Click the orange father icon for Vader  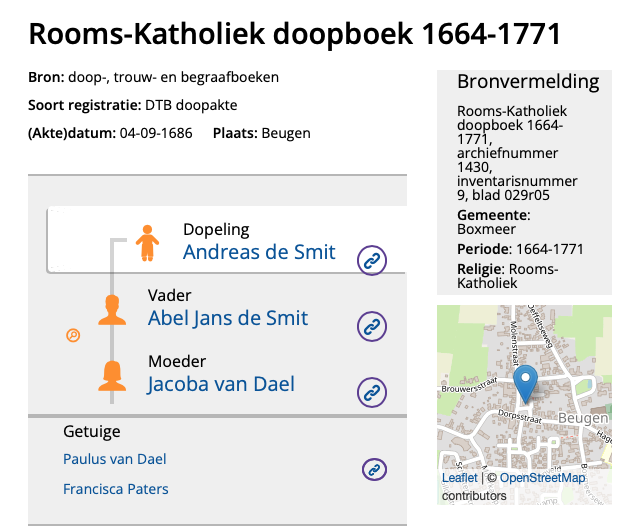[113, 309]
